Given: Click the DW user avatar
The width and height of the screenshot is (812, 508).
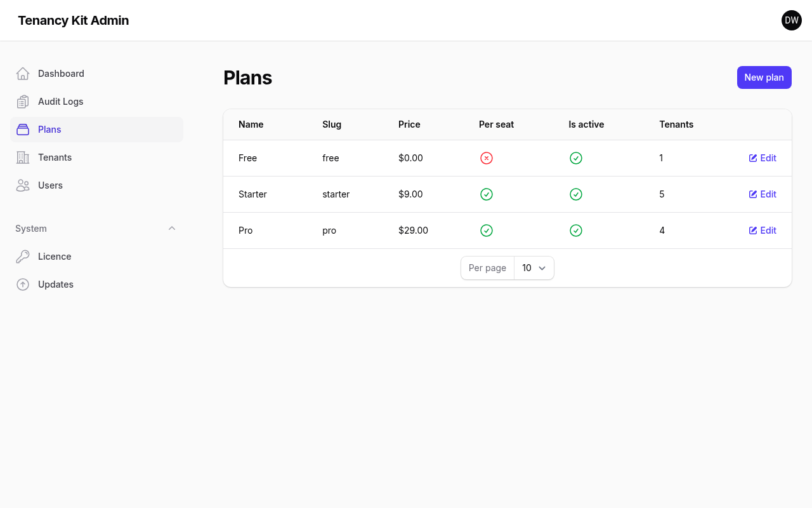Looking at the screenshot, I should tap(792, 20).
